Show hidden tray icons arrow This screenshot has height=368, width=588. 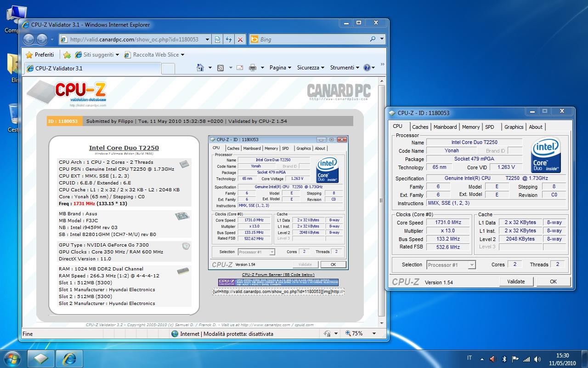pos(482,359)
